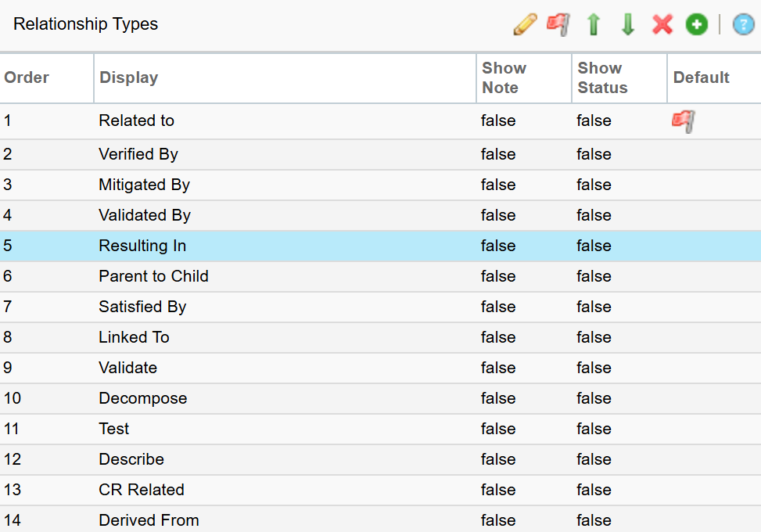The height and width of the screenshot is (532, 761).
Task: Click the green plus add icon
Action: tap(697, 24)
